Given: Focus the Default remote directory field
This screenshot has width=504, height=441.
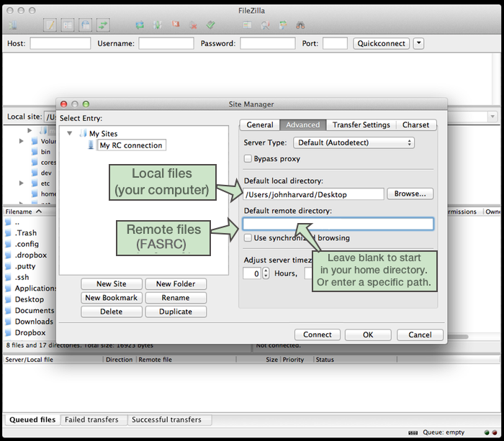Looking at the screenshot, I should coord(338,224).
